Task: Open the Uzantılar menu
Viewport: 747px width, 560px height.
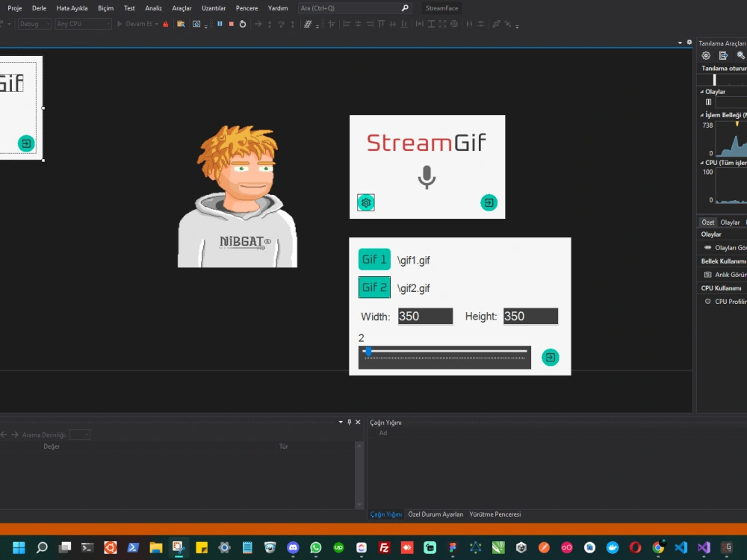Action: click(x=214, y=8)
